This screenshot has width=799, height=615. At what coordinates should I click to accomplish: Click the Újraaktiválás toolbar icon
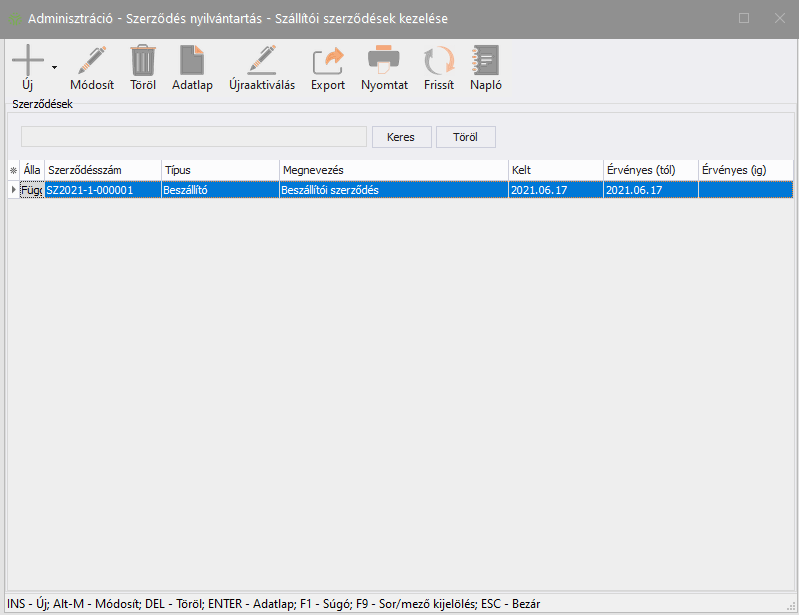262,61
